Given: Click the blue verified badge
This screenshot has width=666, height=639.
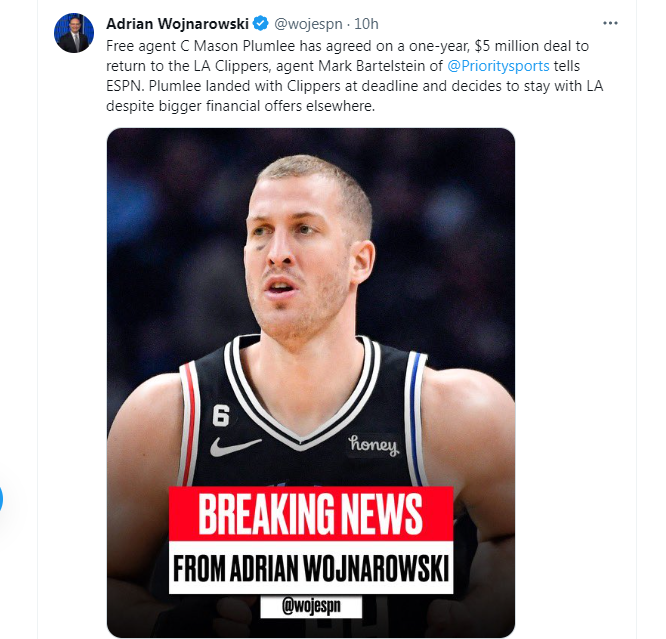Looking at the screenshot, I should 260,23.
